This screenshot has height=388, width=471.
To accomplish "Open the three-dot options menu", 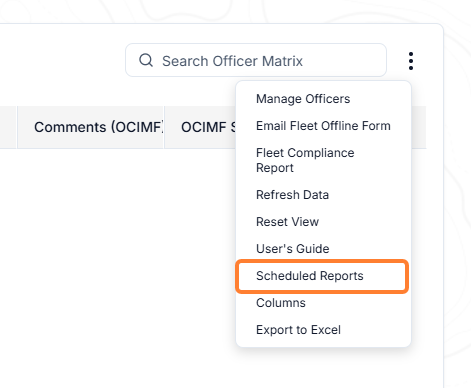I will point(411,61).
